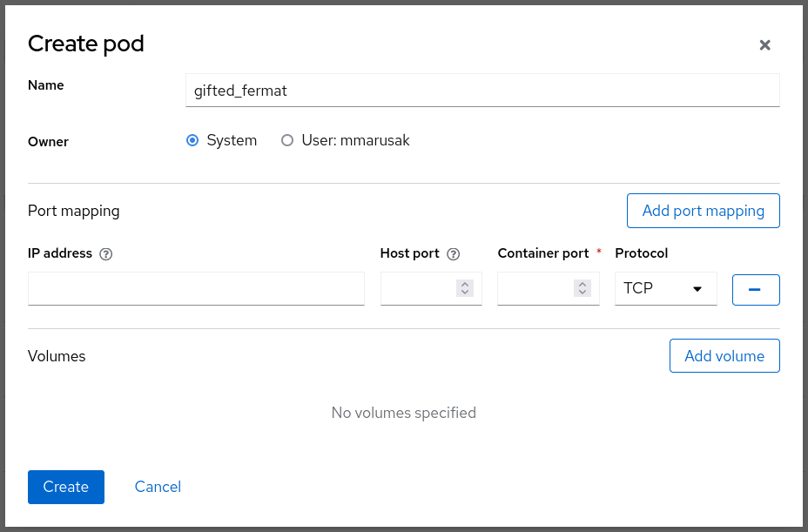This screenshot has width=808, height=532.
Task: Choose the User: mmarusak owner option
Action: (x=287, y=140)
